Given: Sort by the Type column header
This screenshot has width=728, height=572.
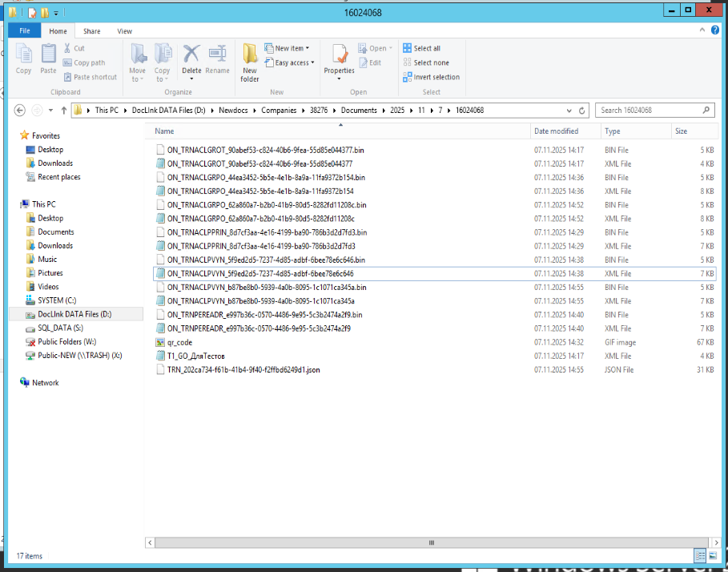Looking at the screenshot, I should coord(636,131).
